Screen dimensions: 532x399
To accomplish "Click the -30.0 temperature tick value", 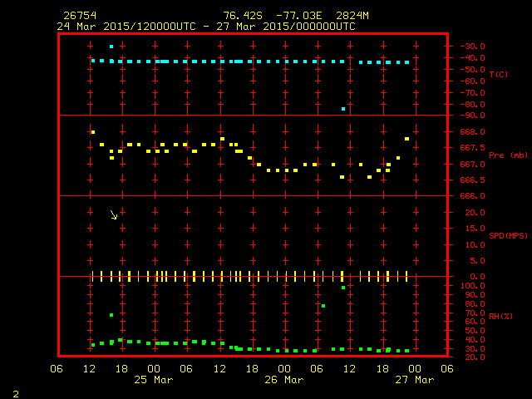I will (472, 47).
